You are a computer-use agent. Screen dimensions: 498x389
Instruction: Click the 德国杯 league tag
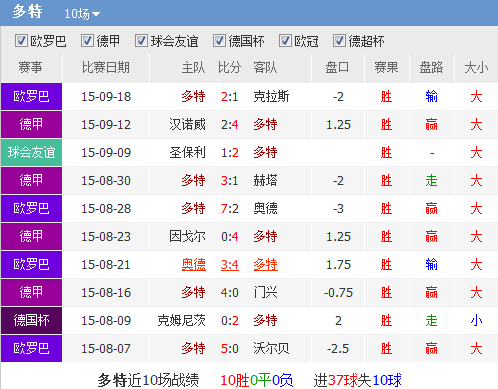31,321
